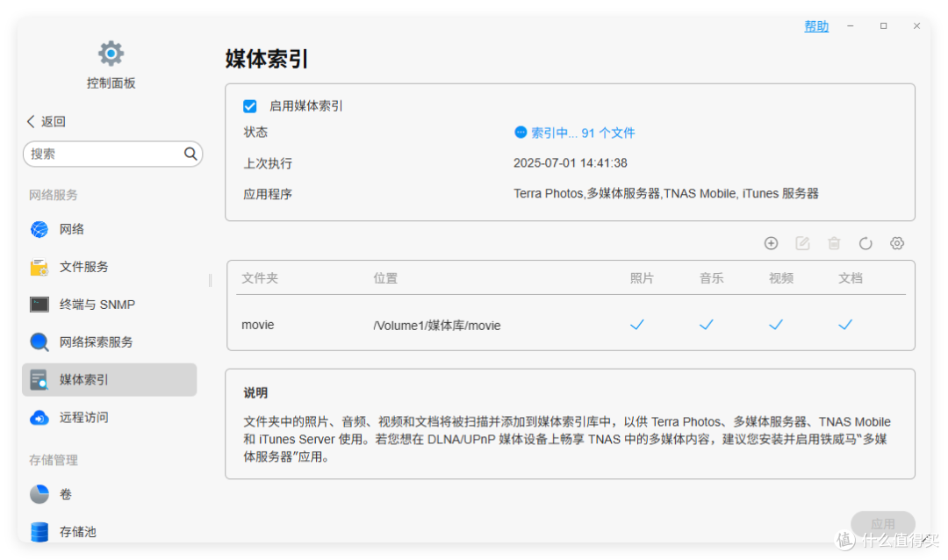Click the 文档 column header
This screenshot has width=948, height=560.
tap(850, 278)
